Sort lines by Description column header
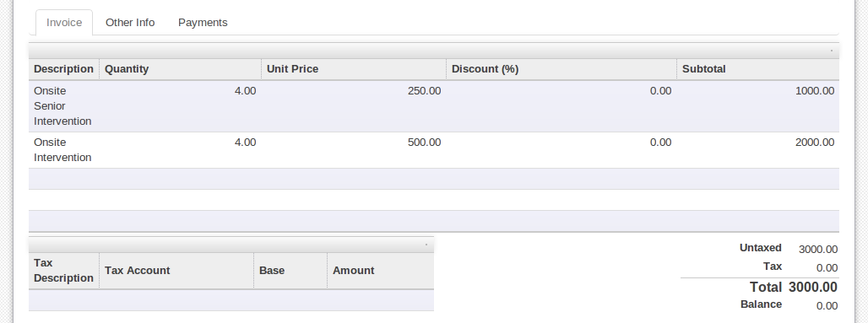The width and height of the screenshot is (868, 323). [x=63, y=69]
